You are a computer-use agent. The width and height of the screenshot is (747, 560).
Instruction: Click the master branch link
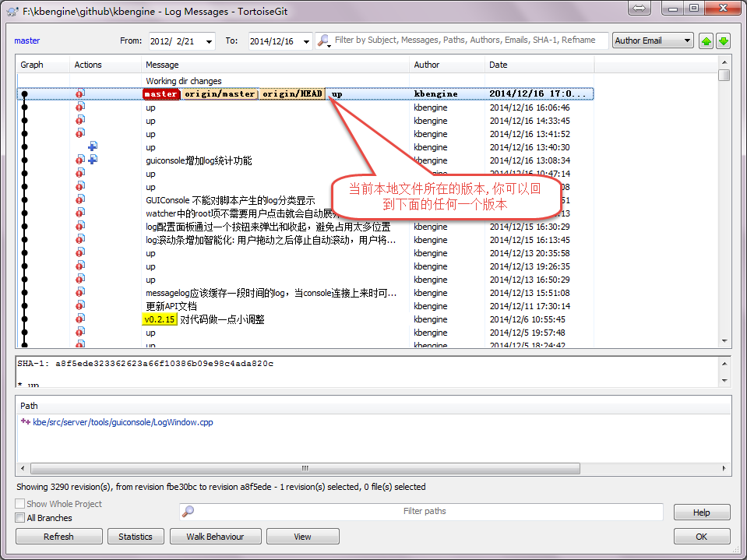(27, 41)
